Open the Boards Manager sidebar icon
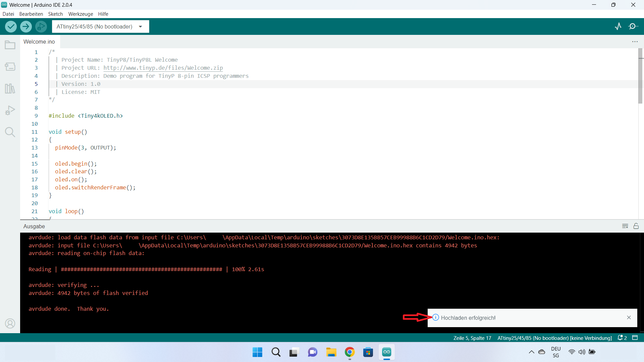644x362 pixels. pyautogui.click(x=10, y=67)
